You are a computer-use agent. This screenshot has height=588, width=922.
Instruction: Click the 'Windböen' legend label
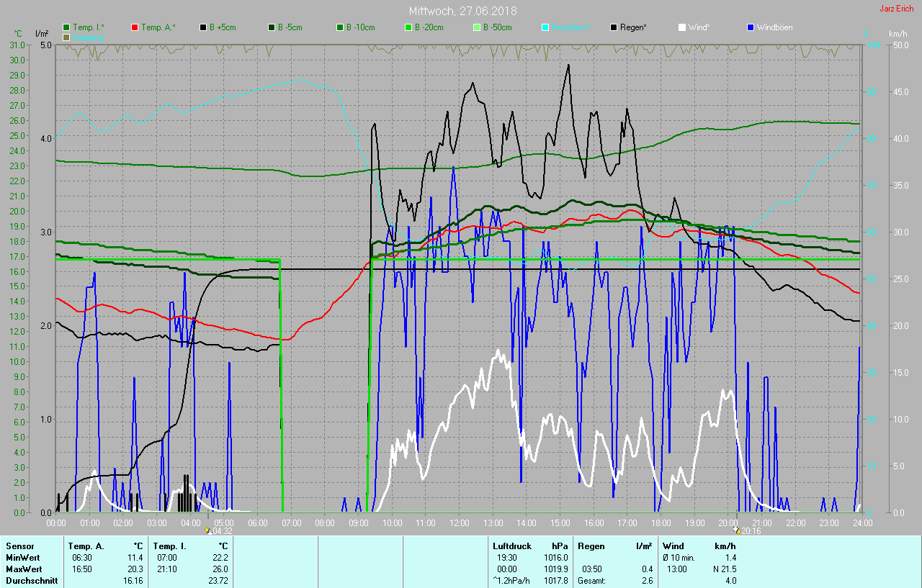coord(775,27)
